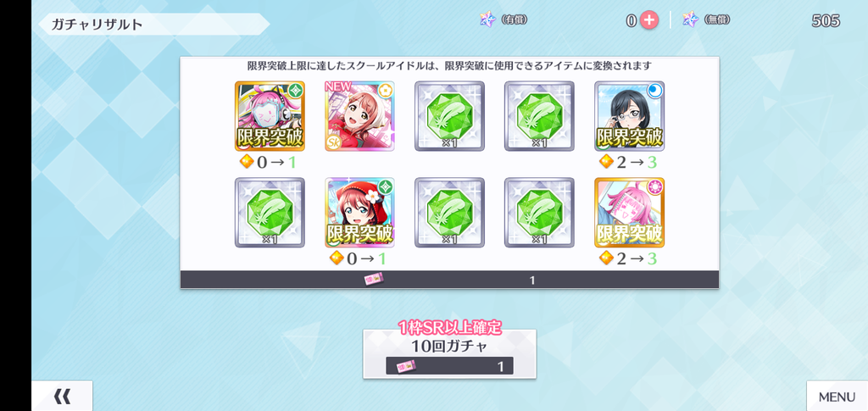868x411 pixels.
Task: Tap the ticket icon on the 10回ガチャ button
Action: click(406, 365)
